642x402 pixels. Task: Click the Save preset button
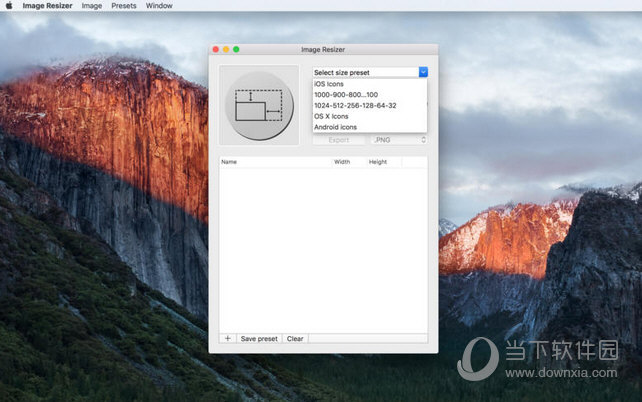pos(259,339)
